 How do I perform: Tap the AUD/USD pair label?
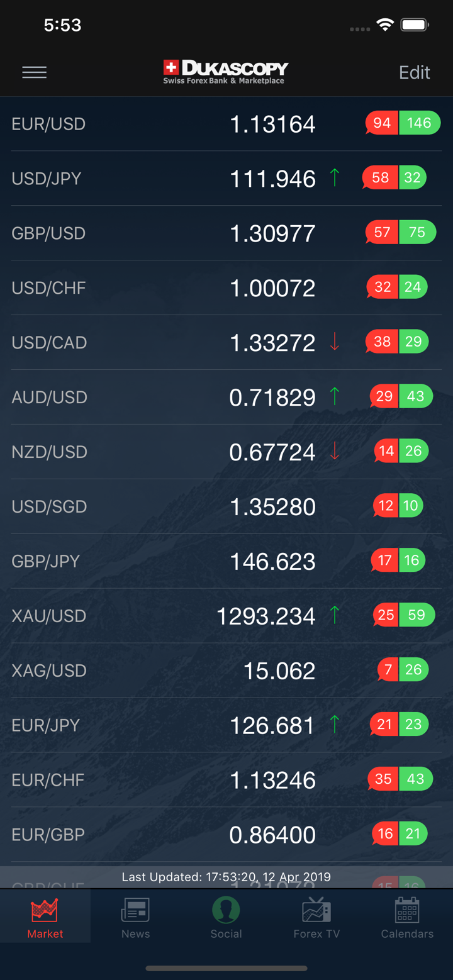pyautogui.click(x=49, y=398)
